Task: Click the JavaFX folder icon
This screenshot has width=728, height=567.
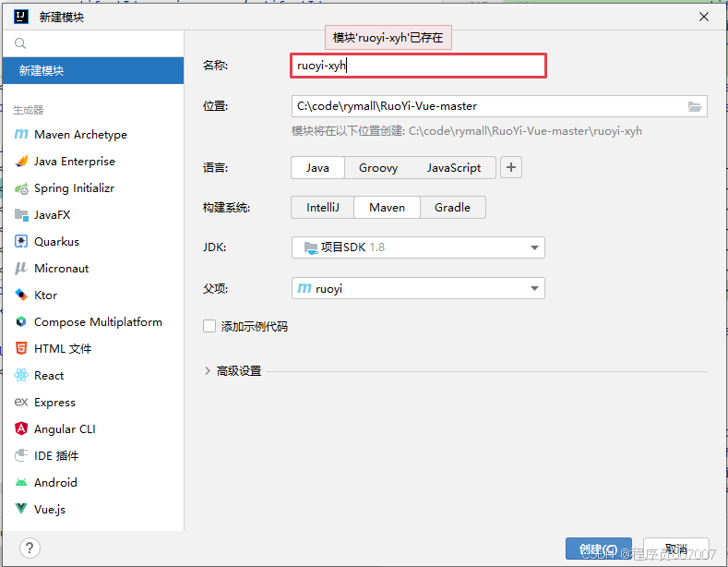Action: (21, 215)
